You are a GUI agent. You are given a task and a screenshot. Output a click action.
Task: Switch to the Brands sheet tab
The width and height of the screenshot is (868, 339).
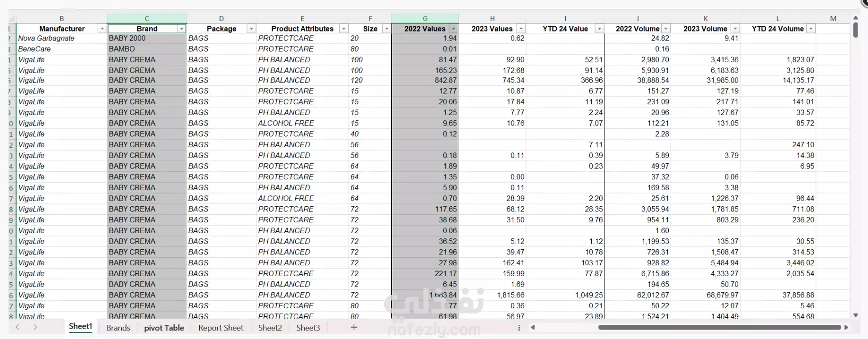pos(118,328)
